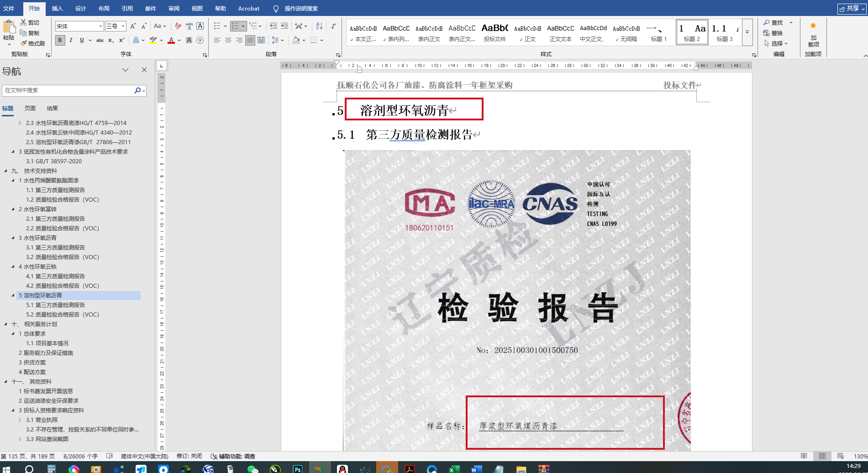Image resolution: width=868 pixels, height=473 pixels.
Task: Open the 插入 (Insert) ribbon tab
Action: pos(57,8)
